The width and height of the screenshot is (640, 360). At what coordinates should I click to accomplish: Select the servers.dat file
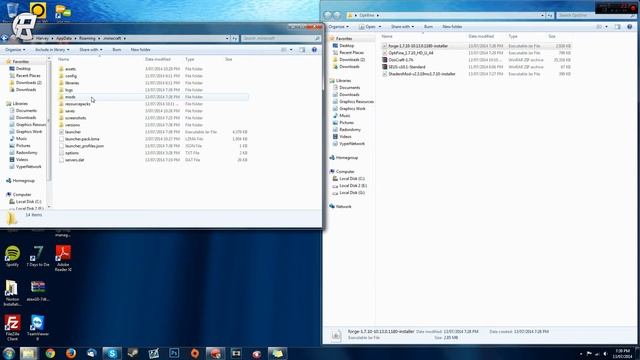[x=74, y=160]
